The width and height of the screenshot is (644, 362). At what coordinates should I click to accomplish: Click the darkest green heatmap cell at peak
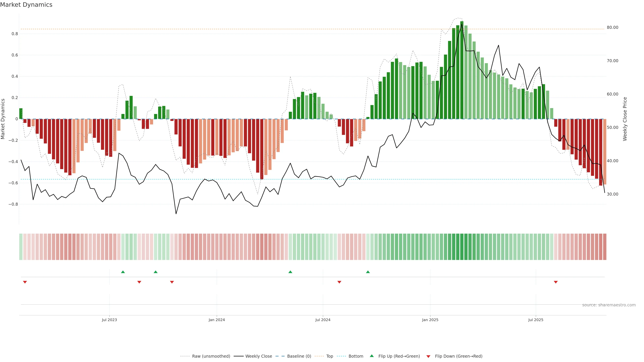tap(462, 247)
